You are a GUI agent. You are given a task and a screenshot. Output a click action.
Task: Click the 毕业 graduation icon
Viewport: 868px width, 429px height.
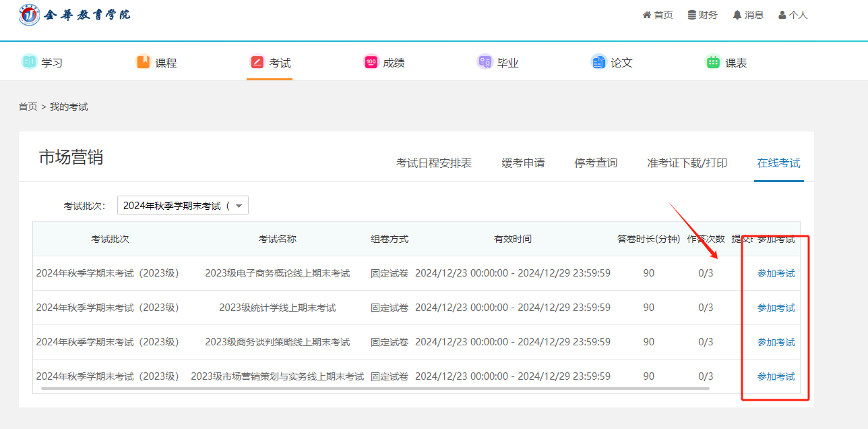coord(485,62)
